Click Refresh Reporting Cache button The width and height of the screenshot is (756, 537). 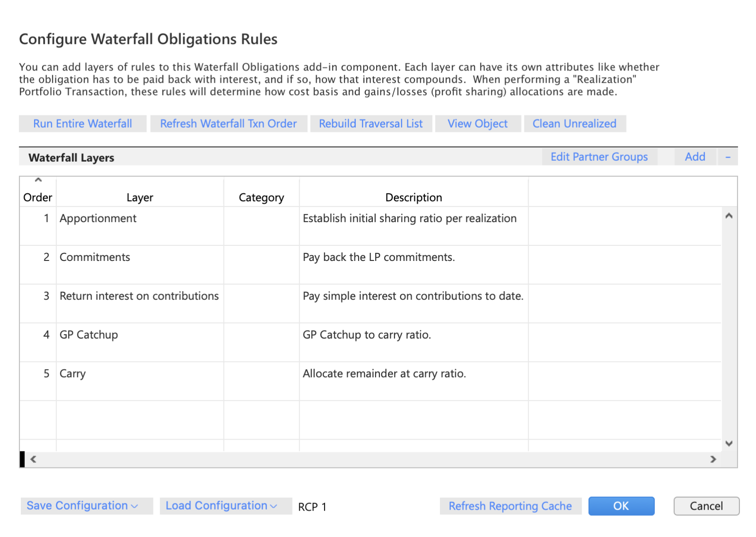(510, 506)
